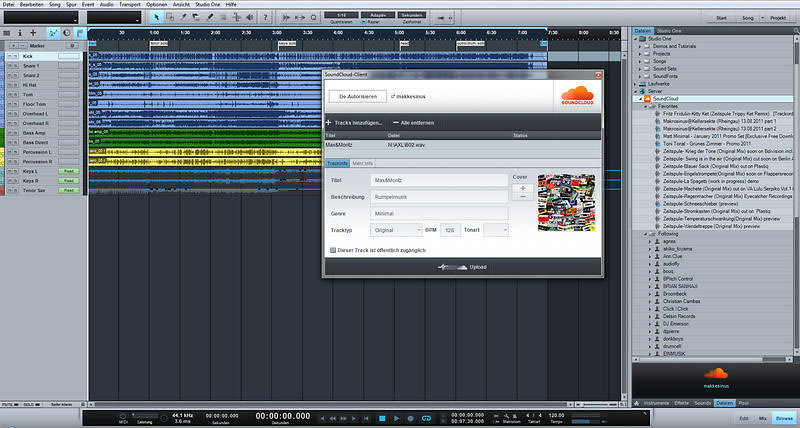Open the Tonart dropdown
This screenshot has width=800, height=428.
pos(496,230)
